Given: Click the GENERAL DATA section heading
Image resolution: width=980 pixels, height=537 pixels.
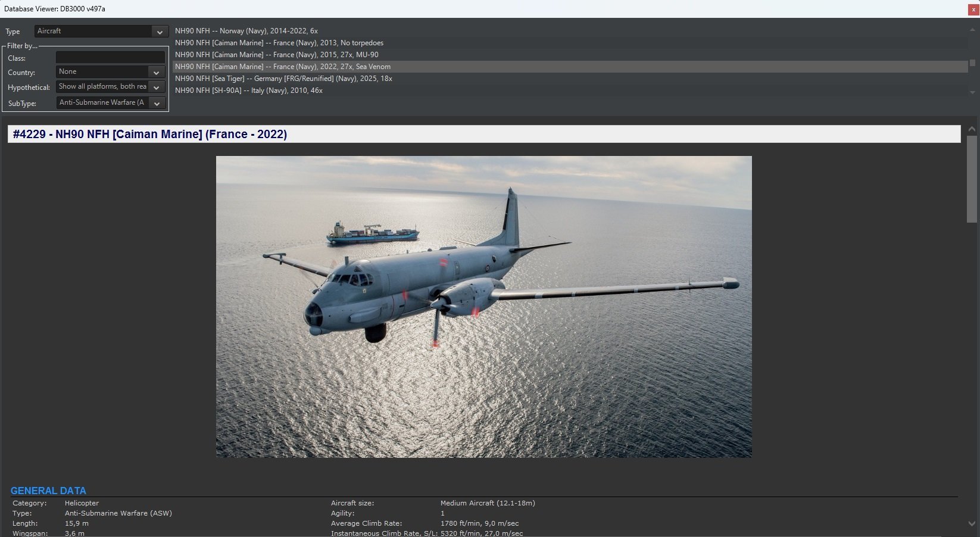Looking at the screenshot, I should pos(48,491).
